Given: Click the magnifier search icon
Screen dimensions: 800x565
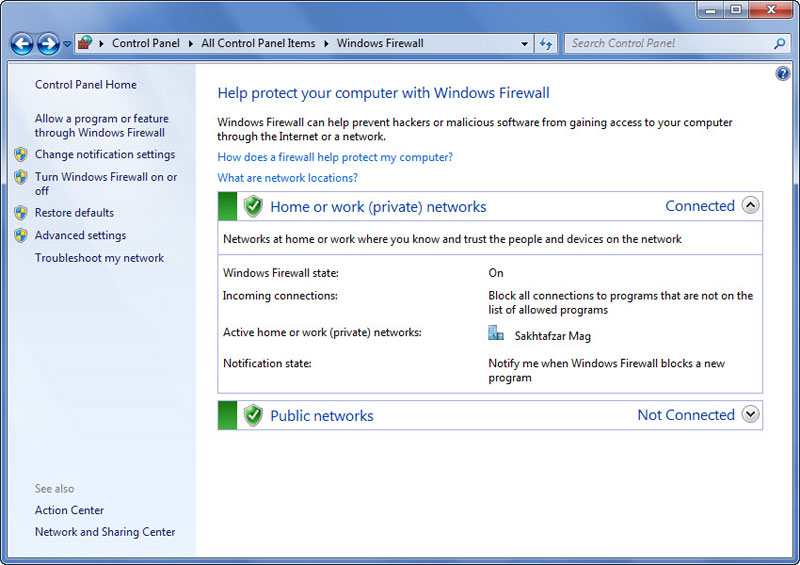Looking at the screenshot, I should coord(779,44).
